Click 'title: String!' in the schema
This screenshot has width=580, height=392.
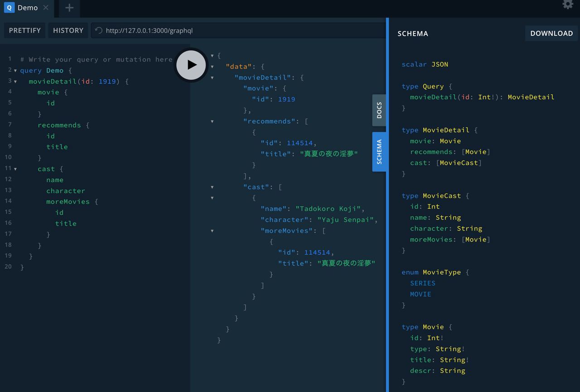[x=440, y=360]
